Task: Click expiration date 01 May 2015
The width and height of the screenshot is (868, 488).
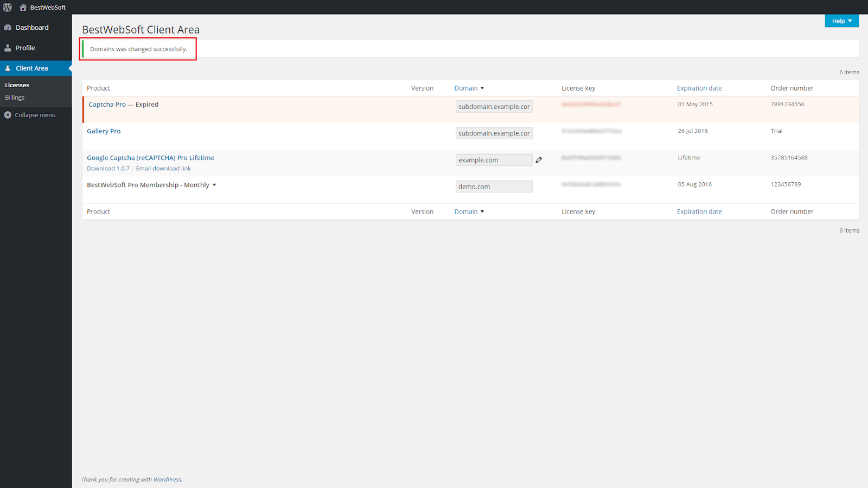Action: point(695,104)
